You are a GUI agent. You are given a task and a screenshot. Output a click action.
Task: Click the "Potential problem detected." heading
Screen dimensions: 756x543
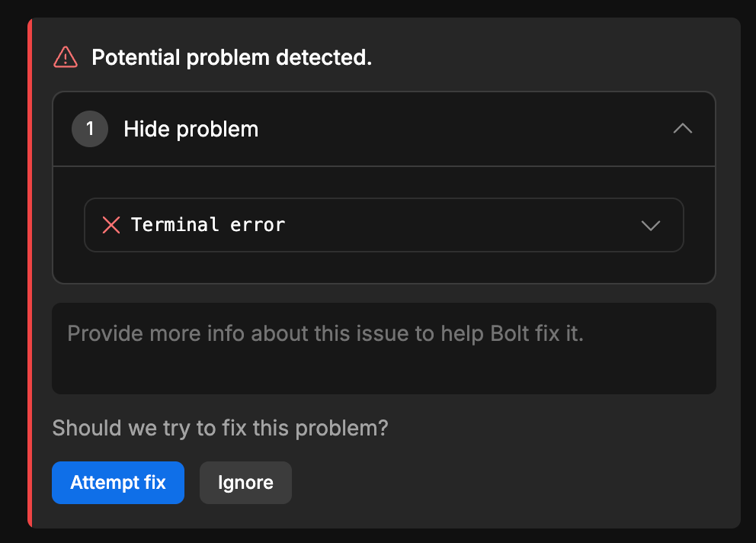click(x=232, y=57)
